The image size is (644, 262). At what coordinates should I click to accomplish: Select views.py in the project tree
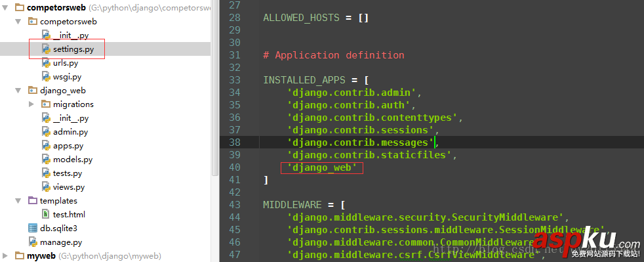pos(69,187)
